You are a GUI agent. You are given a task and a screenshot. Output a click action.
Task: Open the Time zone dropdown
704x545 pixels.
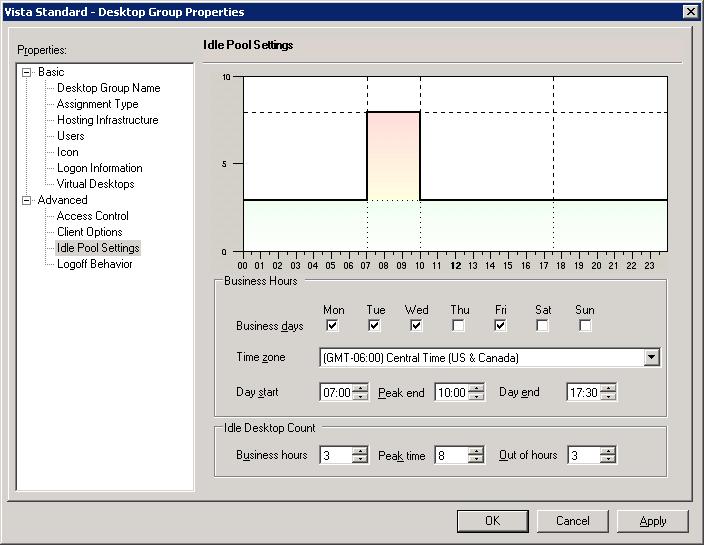[651, 357]
